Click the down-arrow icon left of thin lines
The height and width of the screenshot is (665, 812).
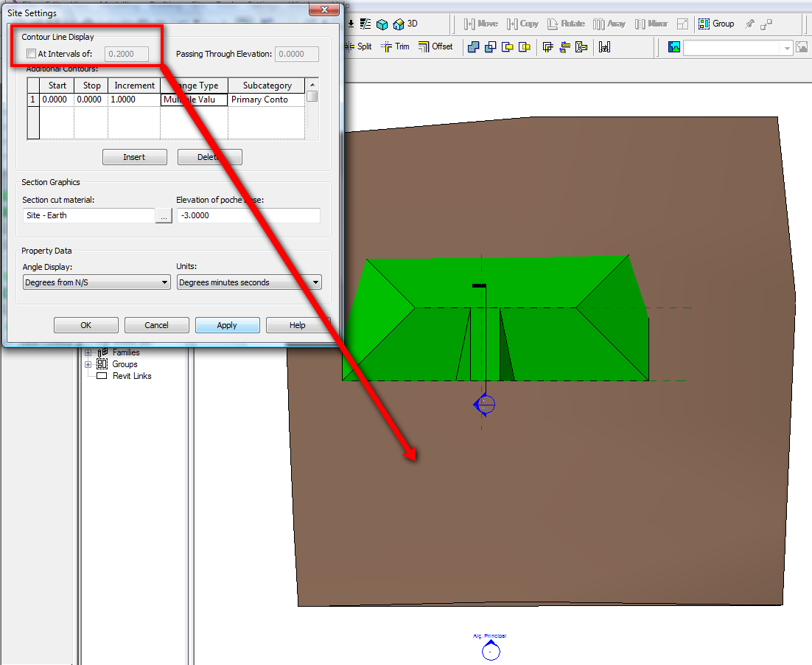click(x=351, y=24)
